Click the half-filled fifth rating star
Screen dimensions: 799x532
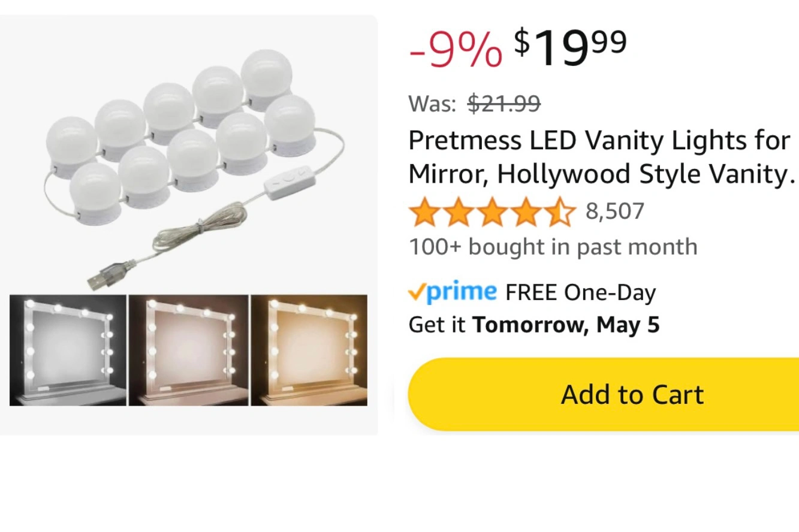pos(560,212)
